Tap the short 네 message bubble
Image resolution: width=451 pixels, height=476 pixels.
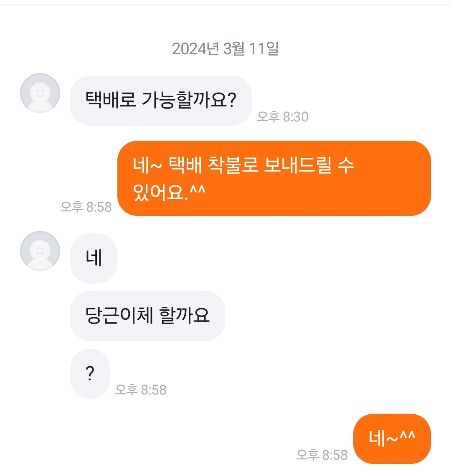(x=94, y=258)
